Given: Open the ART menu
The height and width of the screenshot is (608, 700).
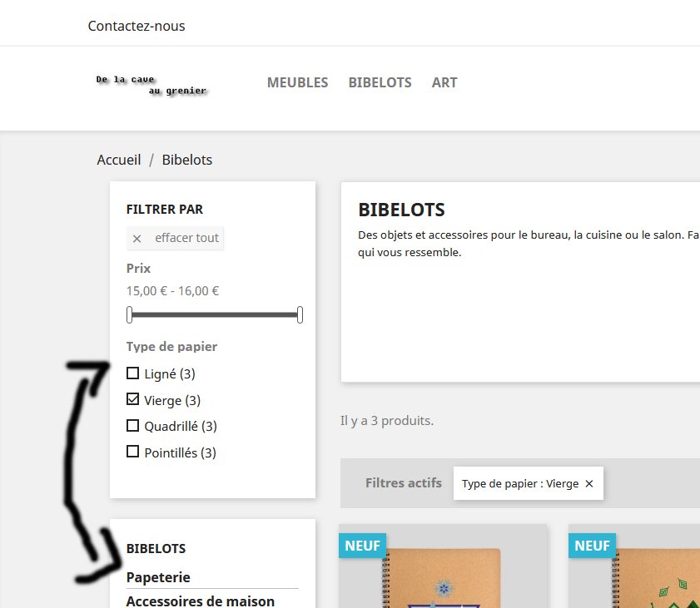Looking at the screenshot, I should click(444, 82).
